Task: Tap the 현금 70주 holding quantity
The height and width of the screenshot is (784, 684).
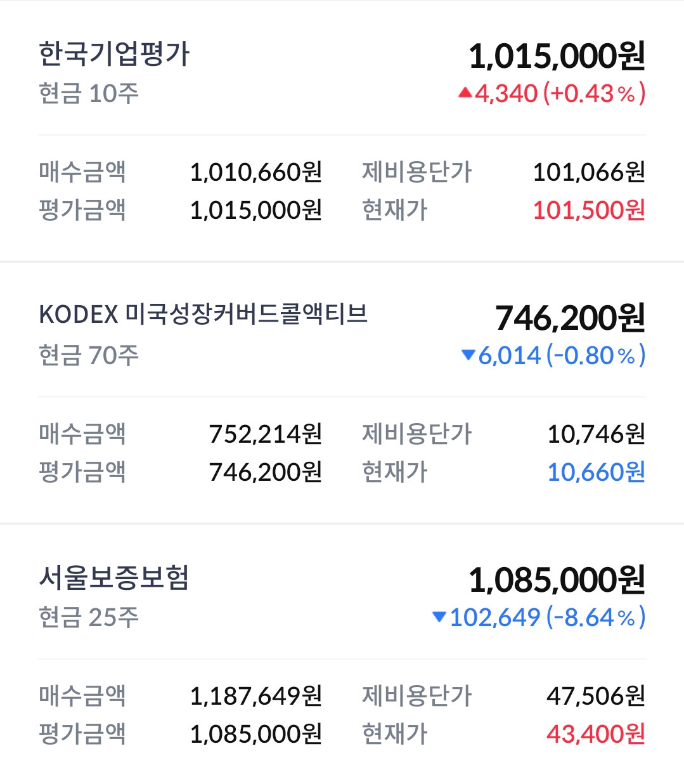Action: pyautogui.click(x=89, y=355)
